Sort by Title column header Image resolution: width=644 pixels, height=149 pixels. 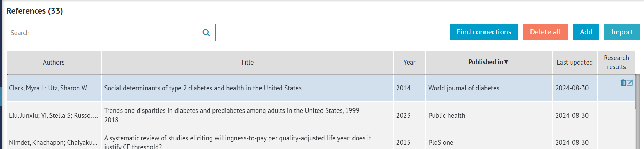247,63
